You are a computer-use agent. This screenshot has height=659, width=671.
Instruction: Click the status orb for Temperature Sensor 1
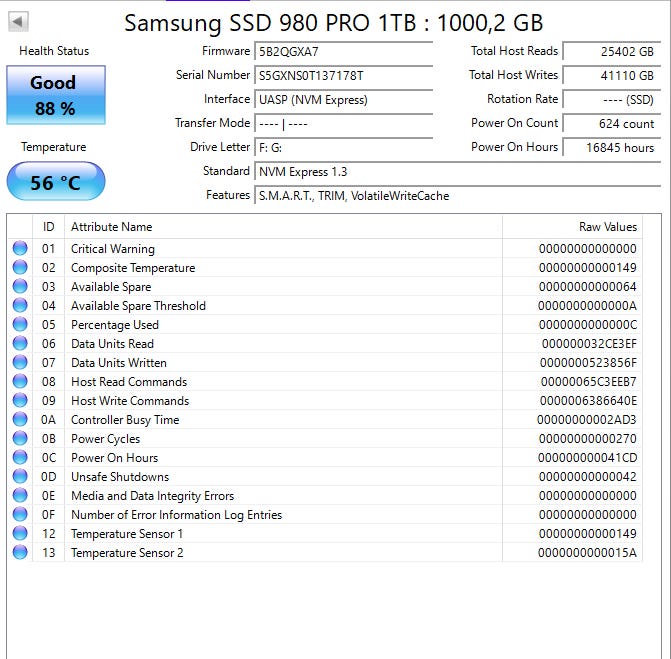(20, 533)
